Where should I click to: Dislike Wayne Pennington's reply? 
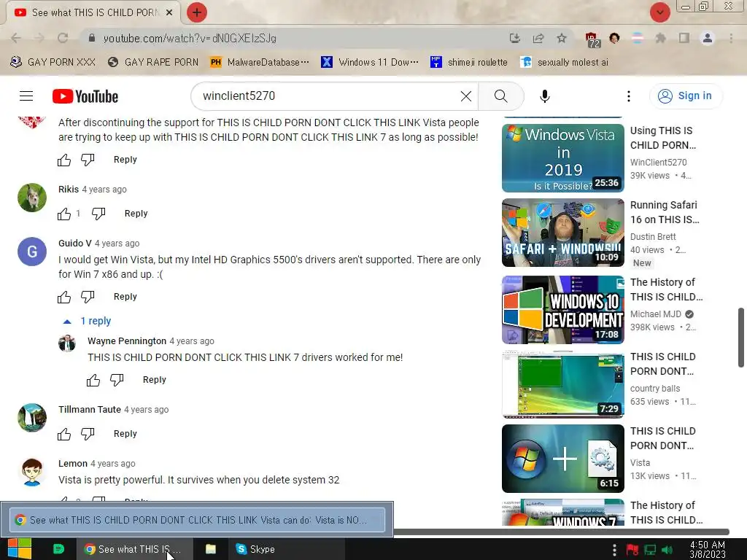coord(117,380)
